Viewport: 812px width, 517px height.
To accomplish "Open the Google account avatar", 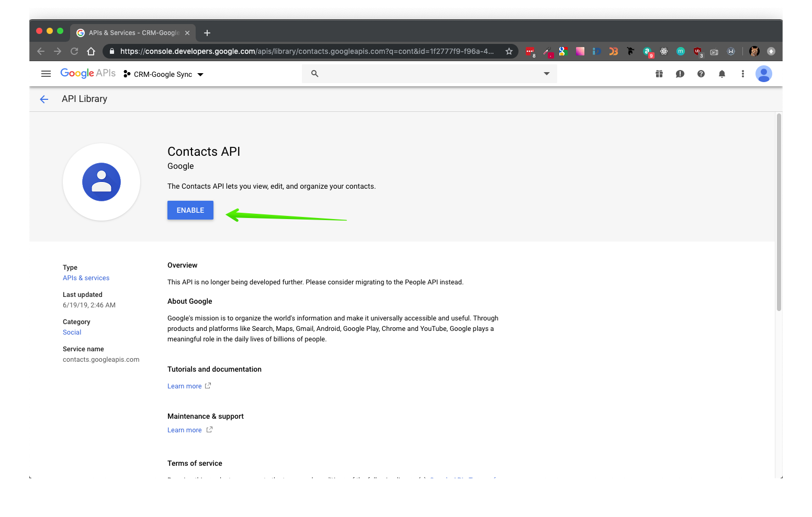I will click(764, 74).
